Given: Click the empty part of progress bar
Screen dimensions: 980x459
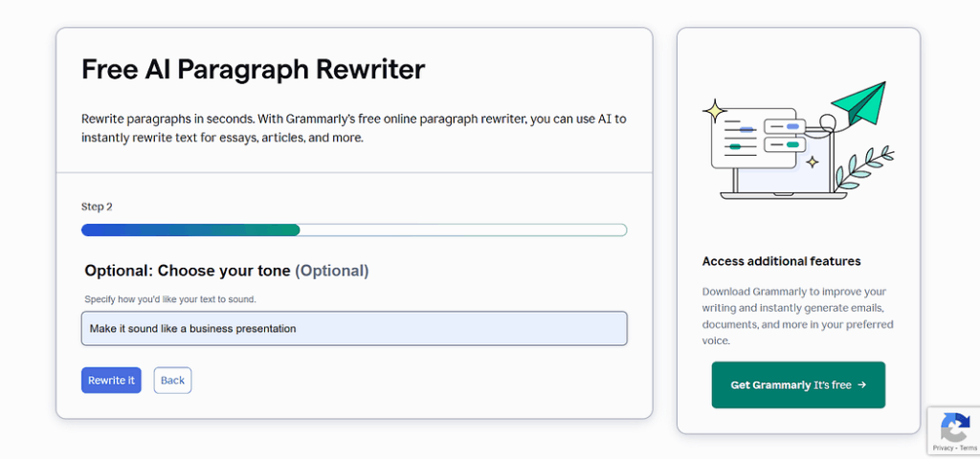Looking at the screenshot, I should [x=463, y=229].
